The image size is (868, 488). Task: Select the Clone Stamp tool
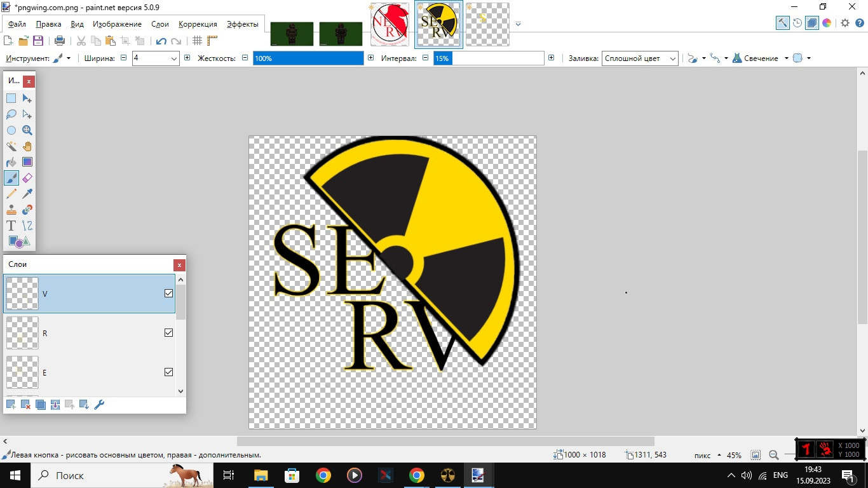[x=11, y=210]
